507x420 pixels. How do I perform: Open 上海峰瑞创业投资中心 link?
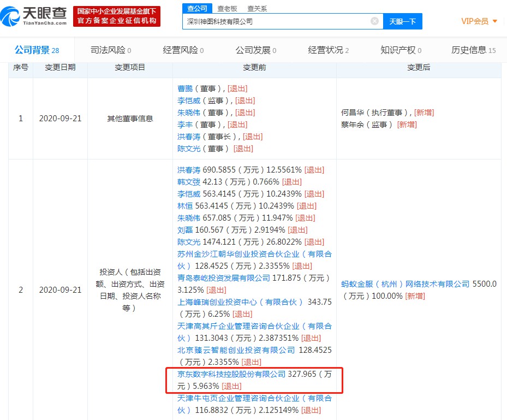coord(240,302)
